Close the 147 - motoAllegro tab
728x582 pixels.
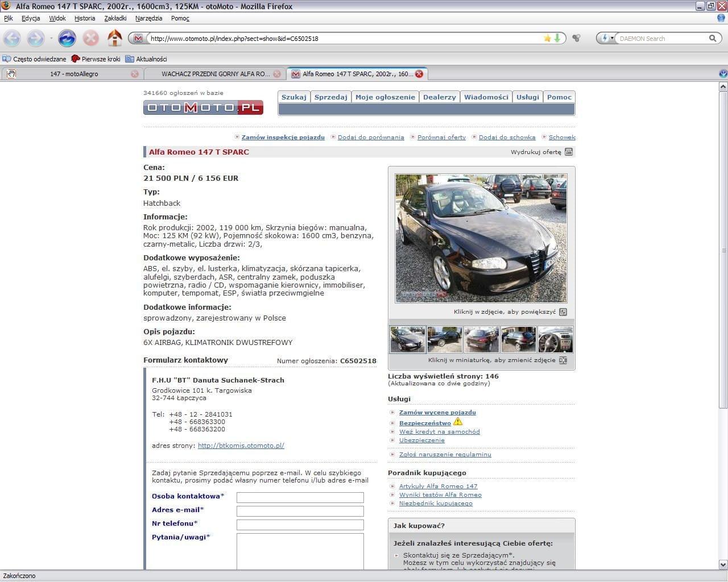[x=135, y=74]
